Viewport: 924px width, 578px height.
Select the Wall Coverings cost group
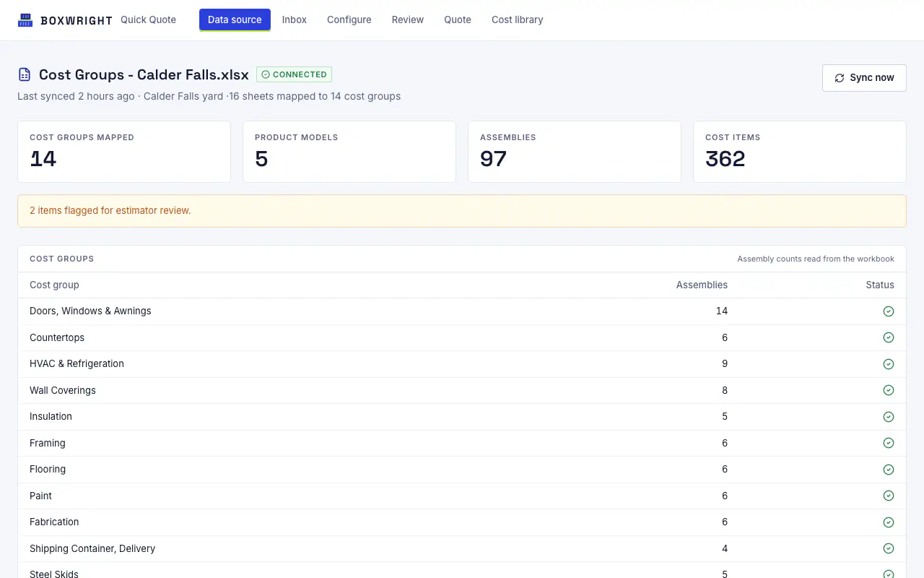(x=462, y=390)
